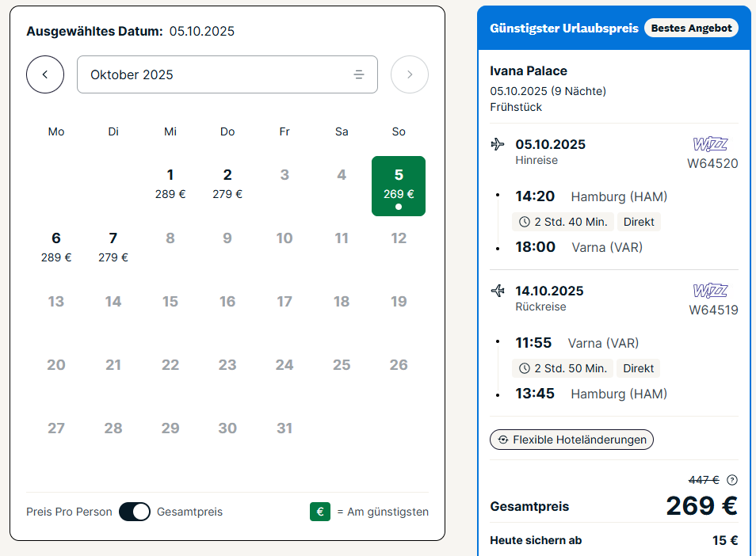Click the filter lines icon in the month selector
The height and width of the screenshot is (556, 756).
pyautogui.click(x=359, y=74)
